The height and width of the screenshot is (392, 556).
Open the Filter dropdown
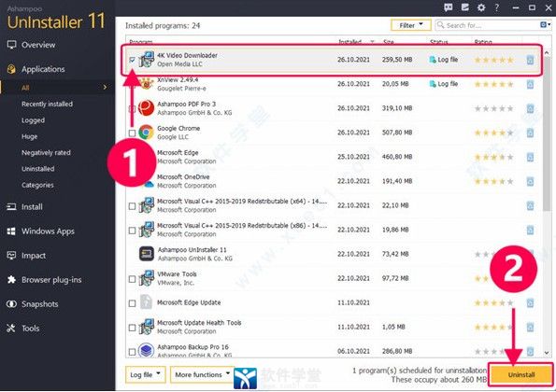[411, 25]
